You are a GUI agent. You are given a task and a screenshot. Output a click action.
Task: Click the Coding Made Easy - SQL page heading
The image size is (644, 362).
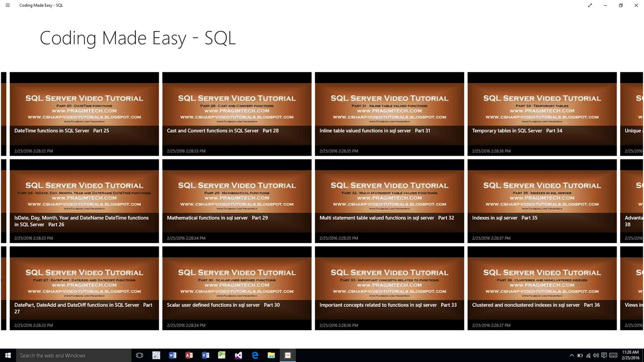[x=138, y=38]
